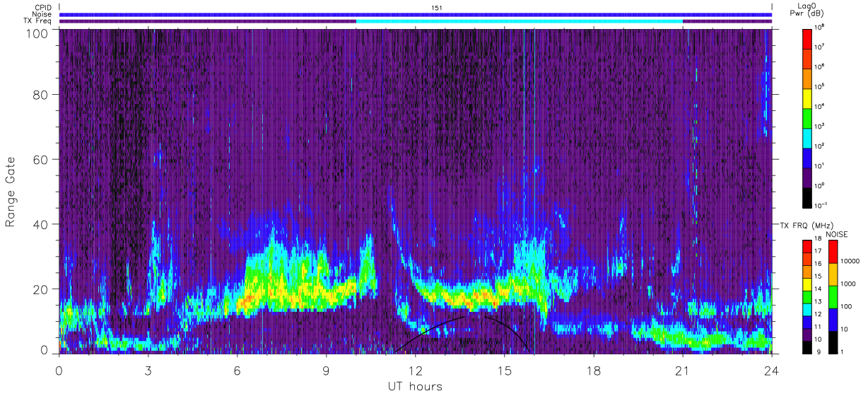Pick the cyan swatch of the Pwr colorbar

click(x=807, y=137)
